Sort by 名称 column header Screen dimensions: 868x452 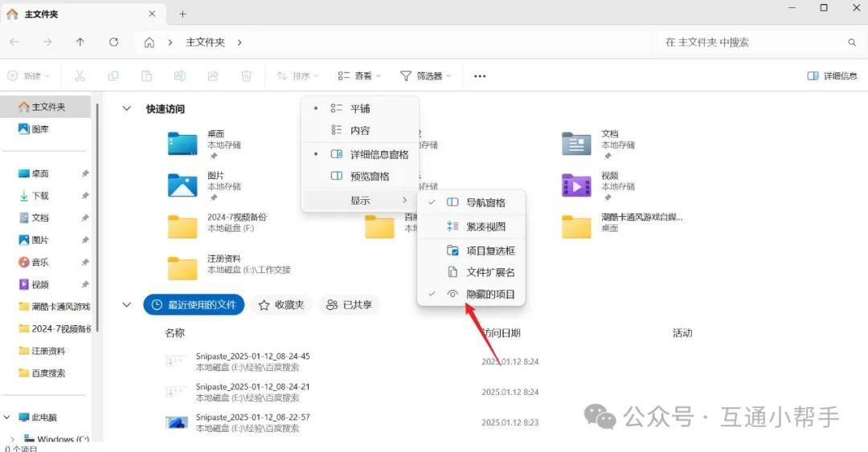coord(175,333)
